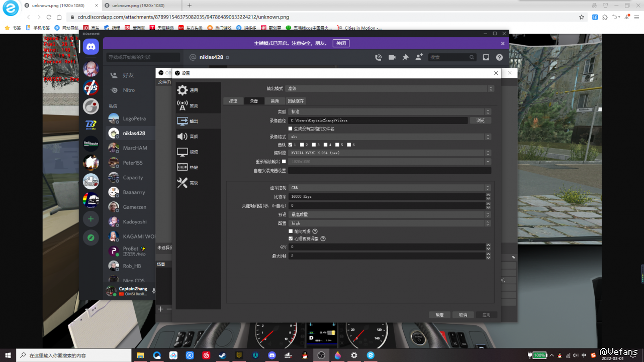Viewport: 644px width, 362px height.
Task: Disable 心理视觉调整 checkbox
Action: 290,239
